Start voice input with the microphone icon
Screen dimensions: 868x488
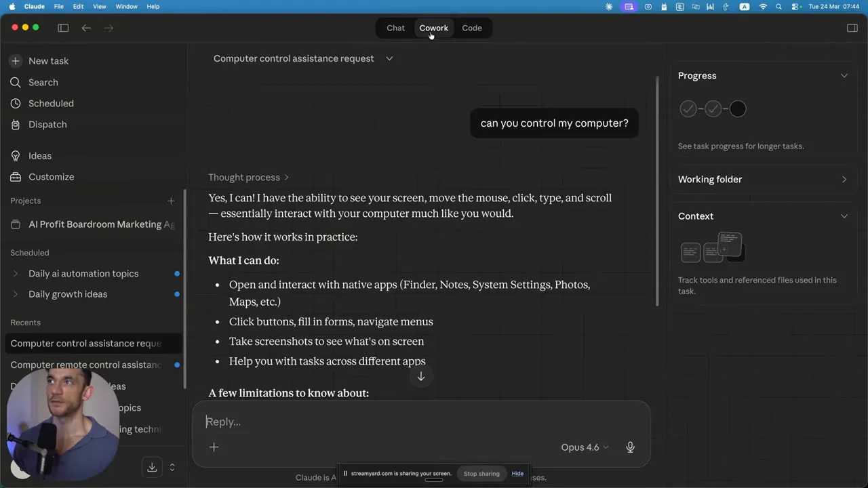[630, 447]
